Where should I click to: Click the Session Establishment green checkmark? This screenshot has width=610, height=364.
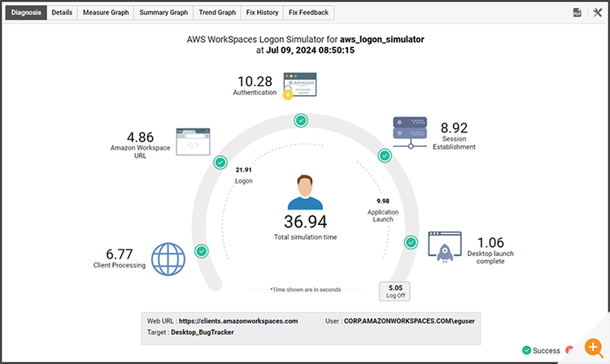pyautogui.click(x=385, y=156)
